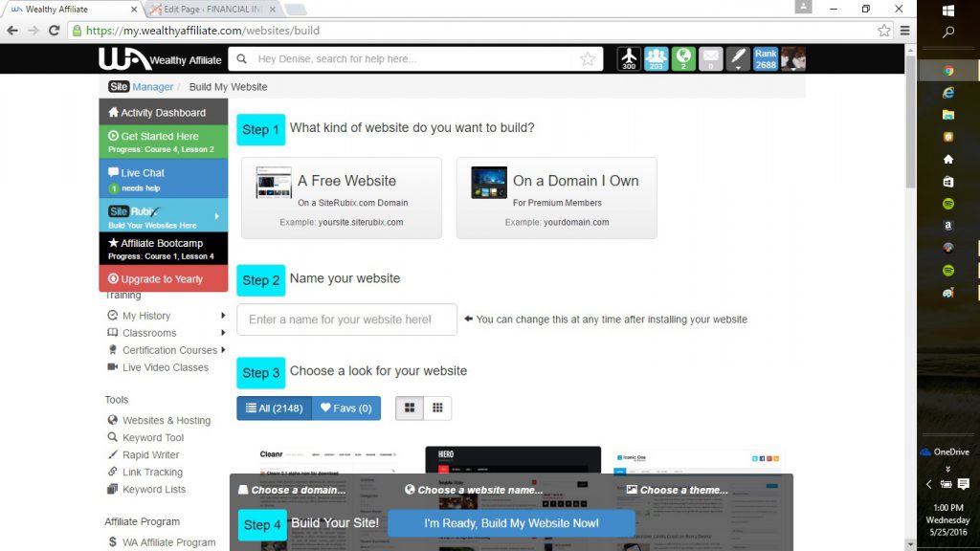This screenshot has width=980, height=551.
Task: Switch to Wealthy Affiliate browser tab
Action: click(72, 10)
